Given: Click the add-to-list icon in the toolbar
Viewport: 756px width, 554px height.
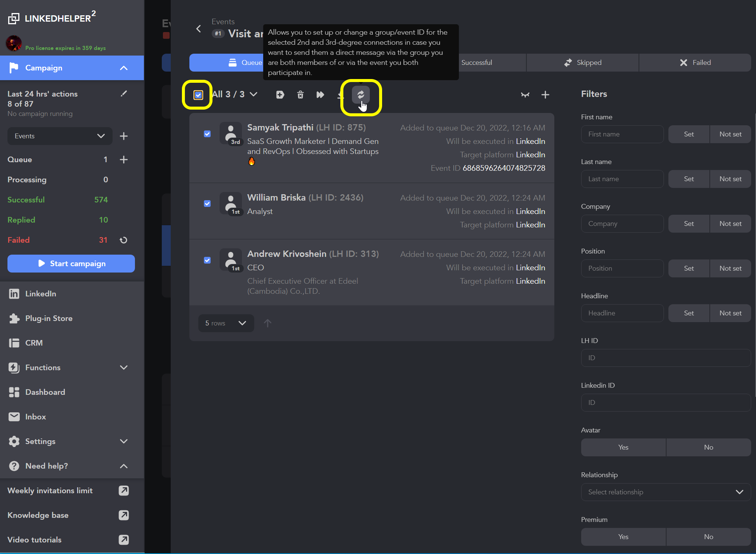Looking at the screenshot, I should [280, 95].
